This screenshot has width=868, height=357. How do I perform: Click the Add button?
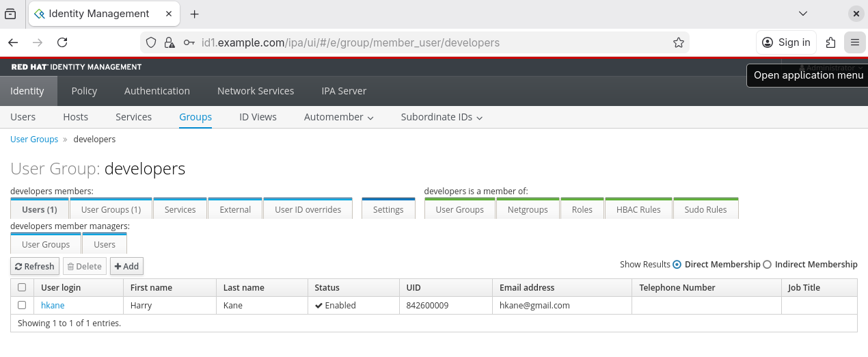126,266
